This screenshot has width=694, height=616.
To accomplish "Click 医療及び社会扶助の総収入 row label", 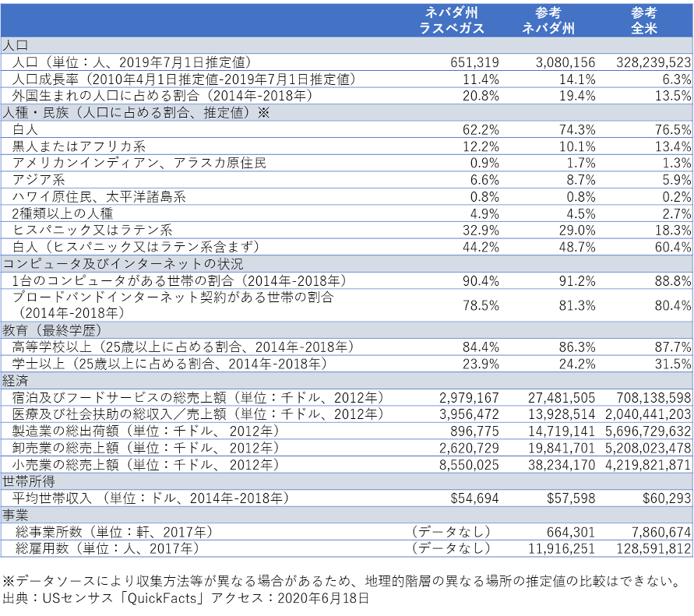I will tap(199, 414).
